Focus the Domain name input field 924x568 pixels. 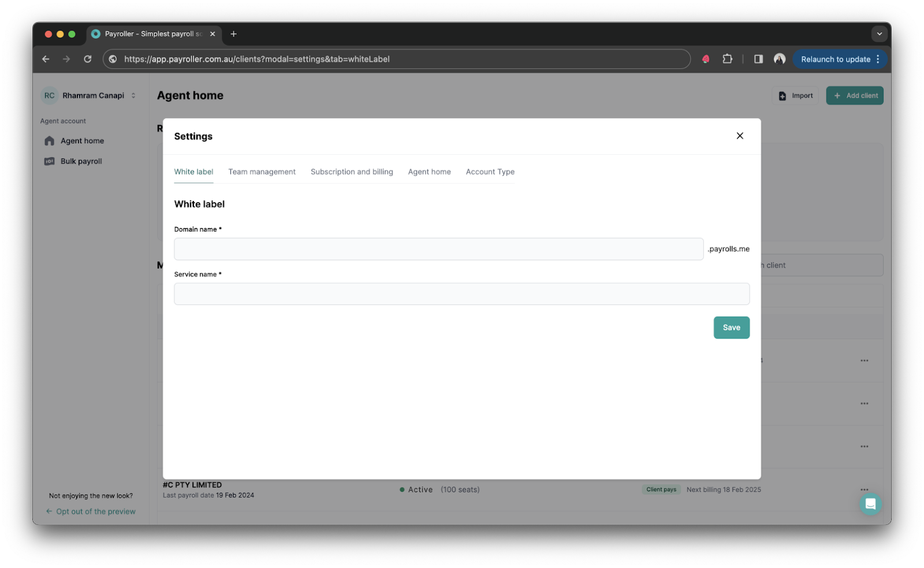pos(438,249)
